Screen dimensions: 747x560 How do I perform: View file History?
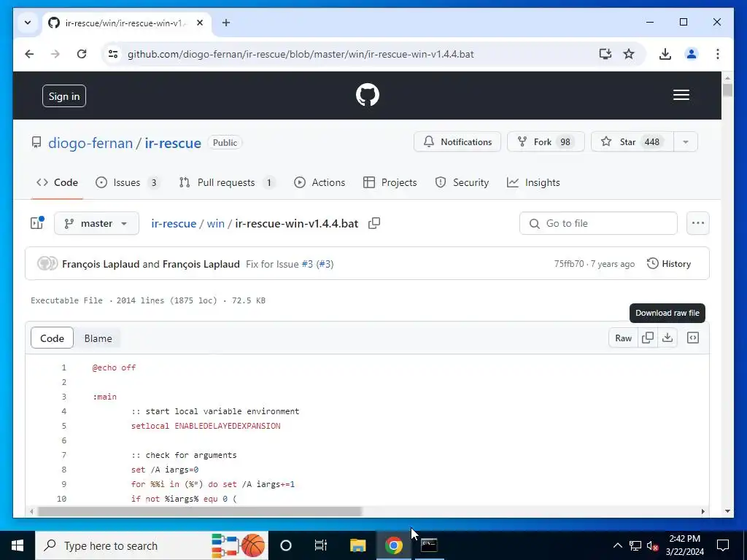668,264
